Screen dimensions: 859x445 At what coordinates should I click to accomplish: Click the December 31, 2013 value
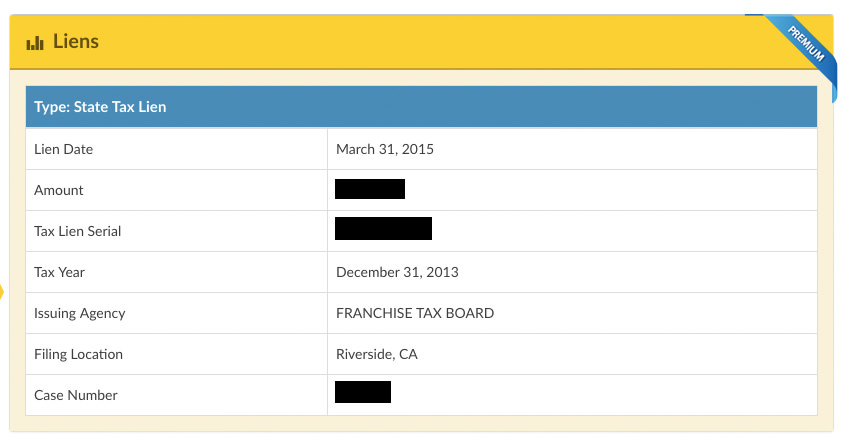[397, 272]
